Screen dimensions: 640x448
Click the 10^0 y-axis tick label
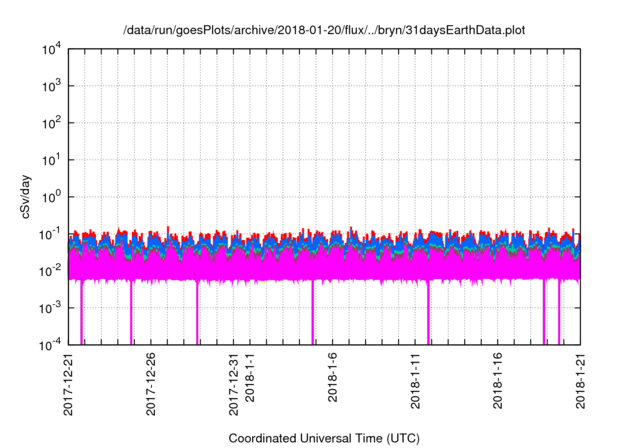coord(51,197)
